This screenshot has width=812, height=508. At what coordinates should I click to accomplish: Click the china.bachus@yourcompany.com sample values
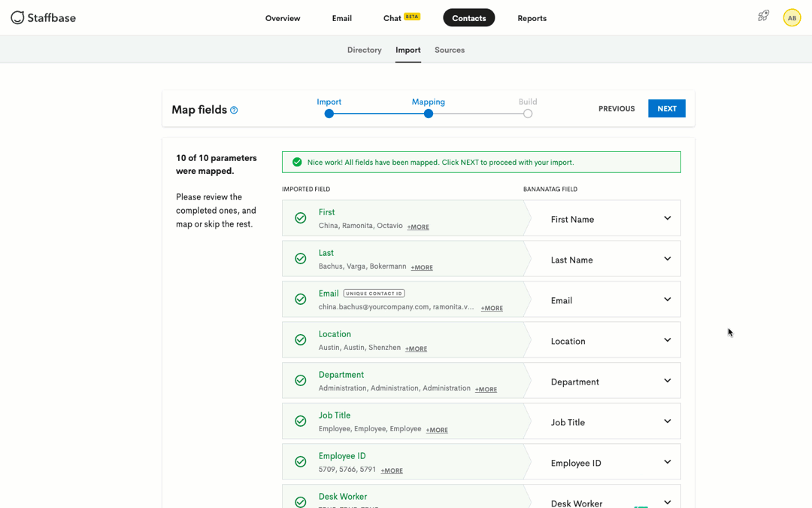pyautogui.click(x=396, y=307)
